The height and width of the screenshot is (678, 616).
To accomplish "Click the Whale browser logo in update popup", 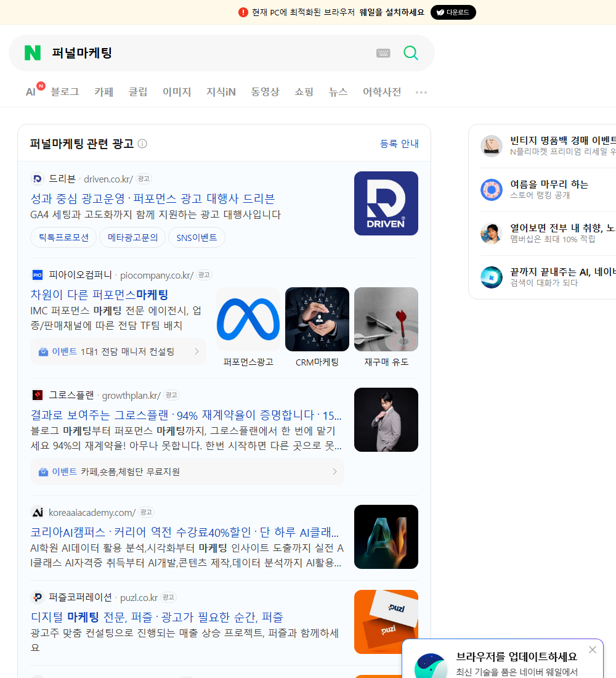I will [431, 666].
